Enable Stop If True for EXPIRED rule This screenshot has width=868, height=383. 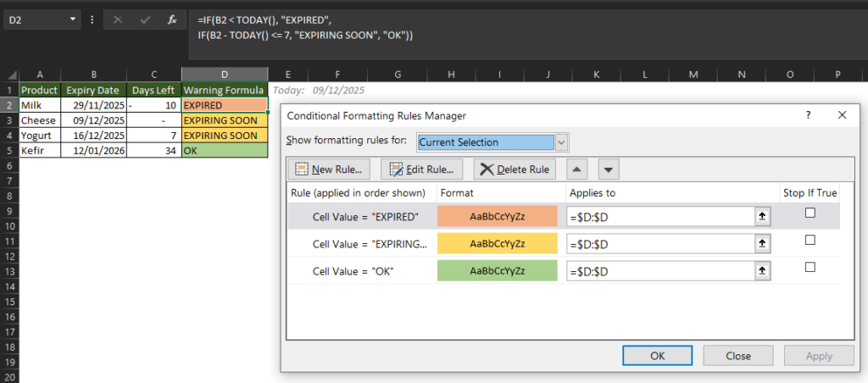[810, 214]
